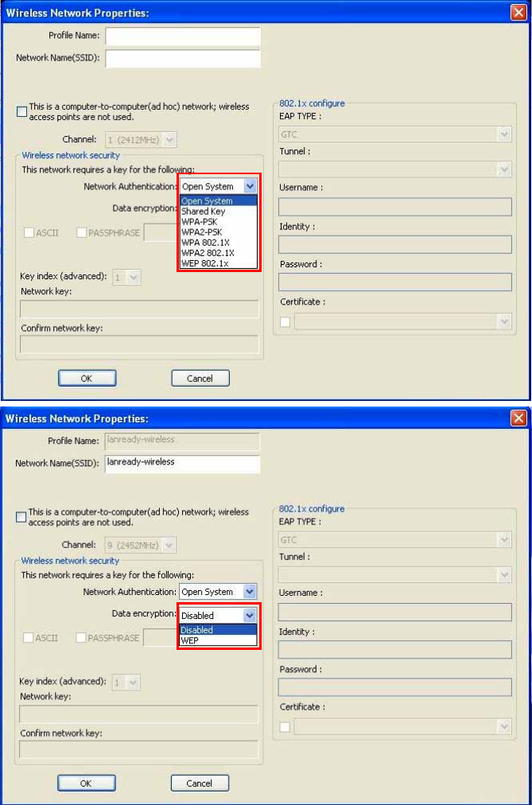Pick highlighted Open System list entry
This screenshot has width=532, height=805.
(x=219, y=200)
